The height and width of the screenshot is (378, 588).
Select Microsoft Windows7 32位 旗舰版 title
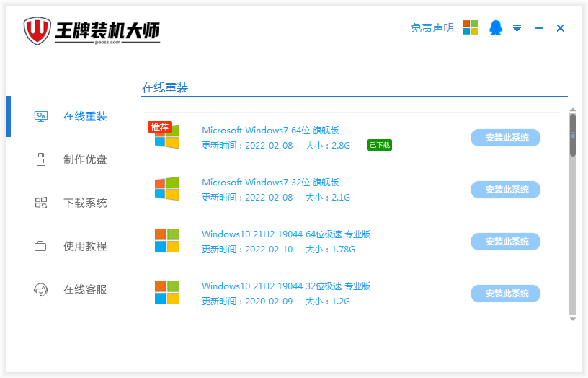coord(270,182)
